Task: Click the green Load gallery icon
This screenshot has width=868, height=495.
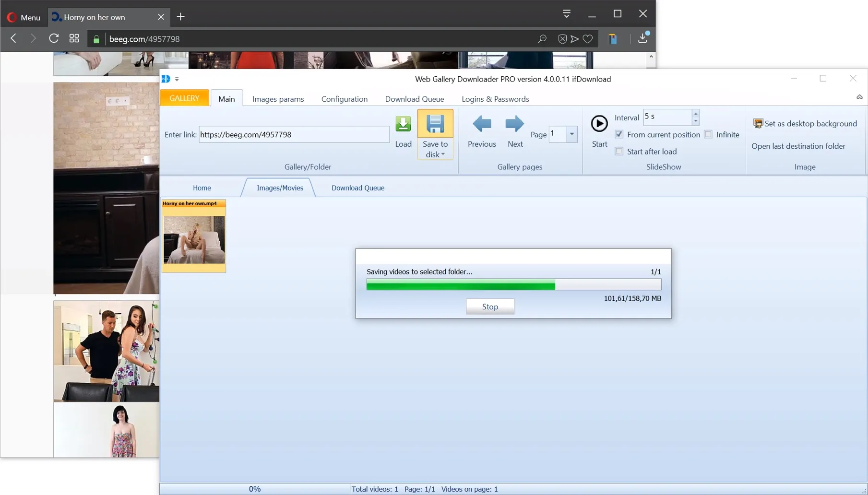Action: pyautogui.click(x=403, y=124)
